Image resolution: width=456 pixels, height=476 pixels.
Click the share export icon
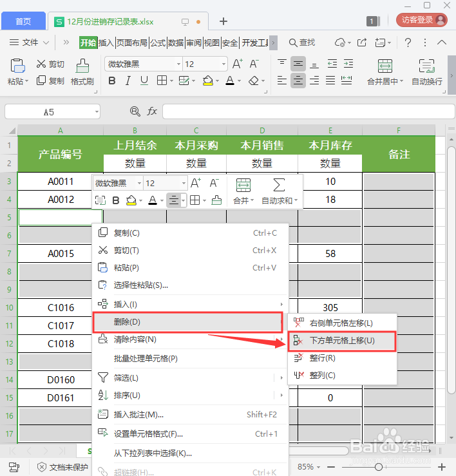click(x=361, y=43)
